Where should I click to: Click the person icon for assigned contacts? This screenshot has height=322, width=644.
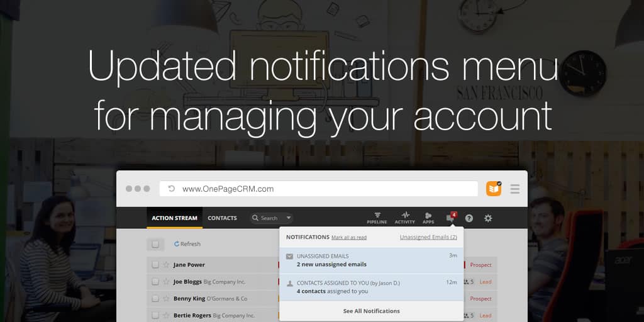(289, 283)
